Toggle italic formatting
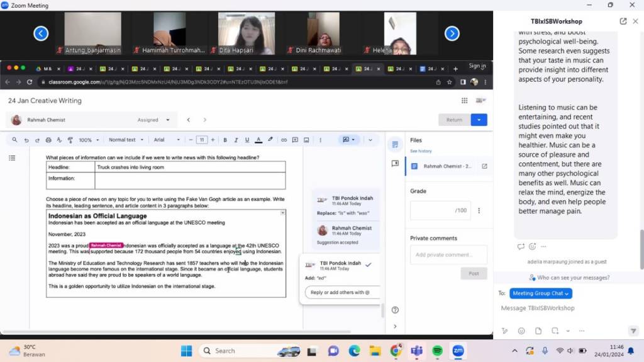This screenshot has width=644, height=362. [x=235, y=140]
